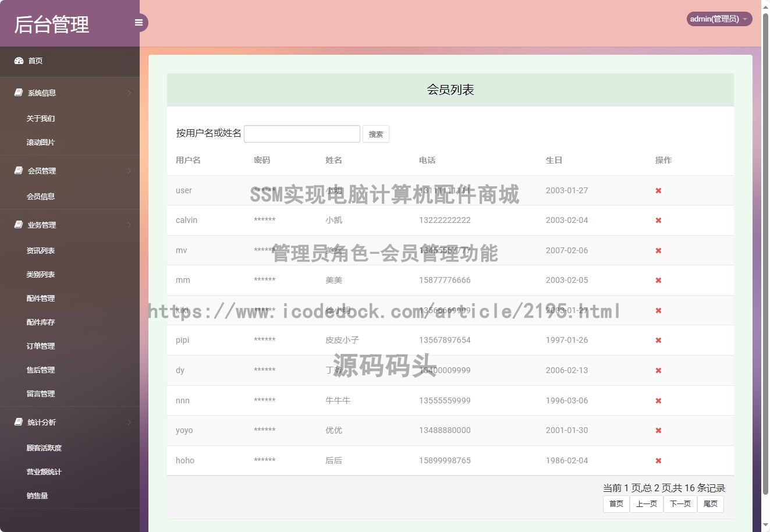Click the dashboard icon beside 首页

tap(19, 61)
